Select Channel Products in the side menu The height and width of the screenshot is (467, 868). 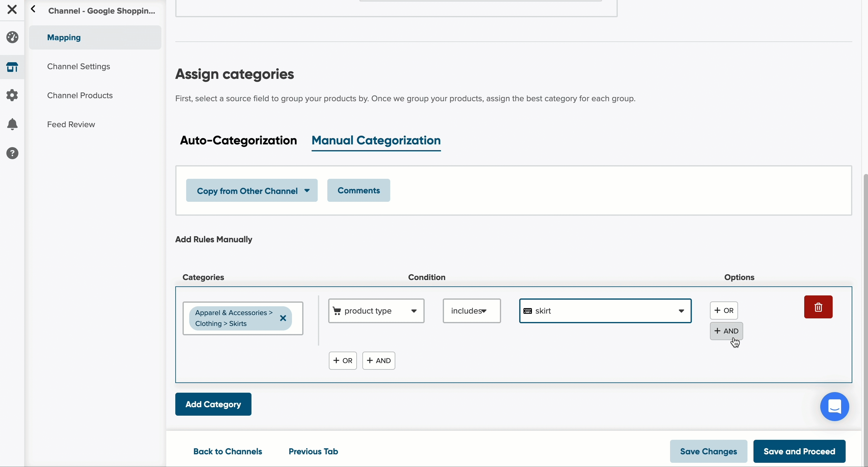click(80, 96)
